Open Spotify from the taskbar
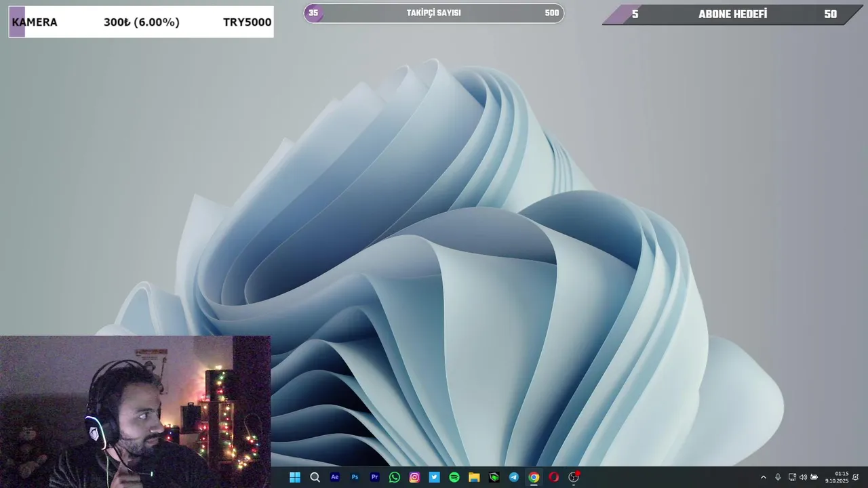The width and height of the screenshot is (868, 488). point(454,477)
